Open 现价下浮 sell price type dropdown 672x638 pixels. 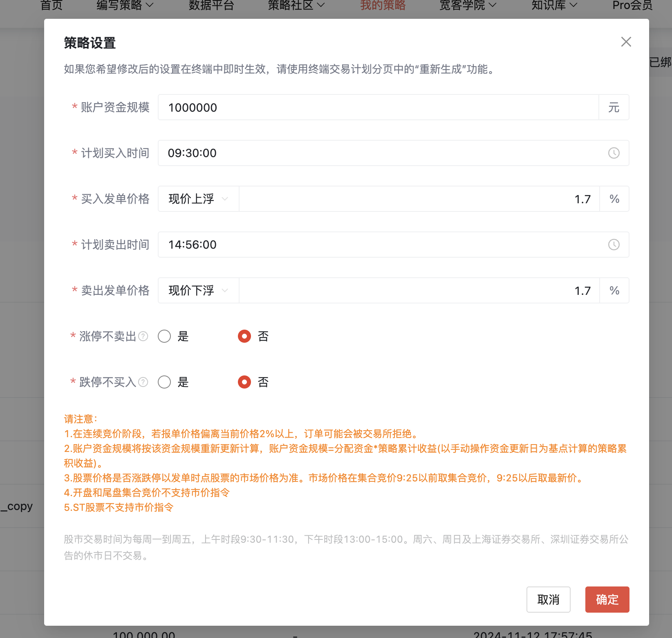pyautogui.click(x=198, y=290)
